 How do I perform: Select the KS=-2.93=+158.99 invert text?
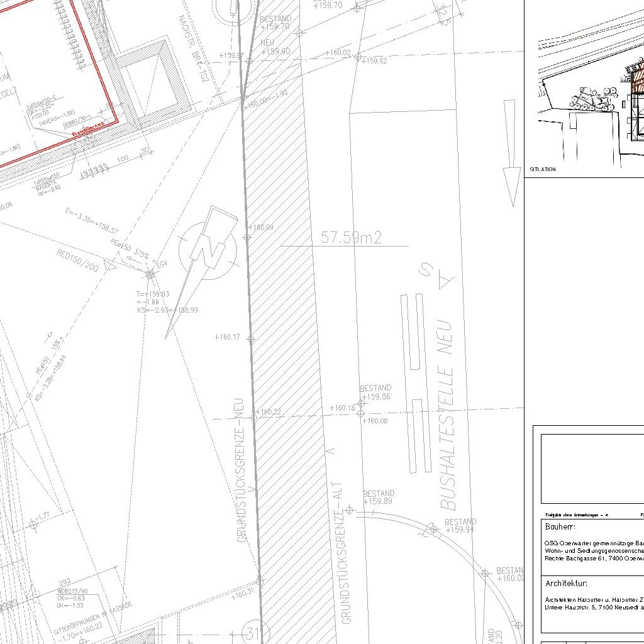tap(167, 309)
